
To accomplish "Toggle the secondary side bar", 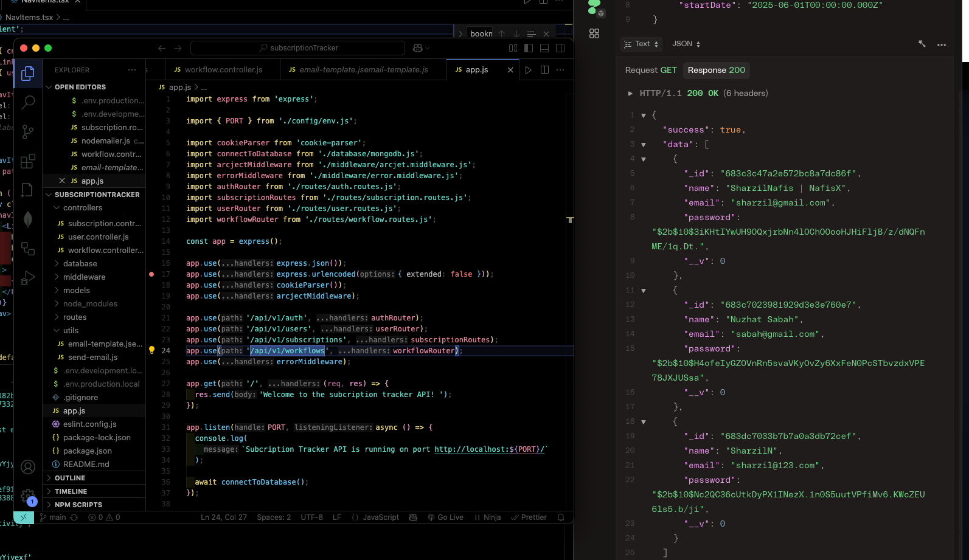I will [x=560, y=48].
